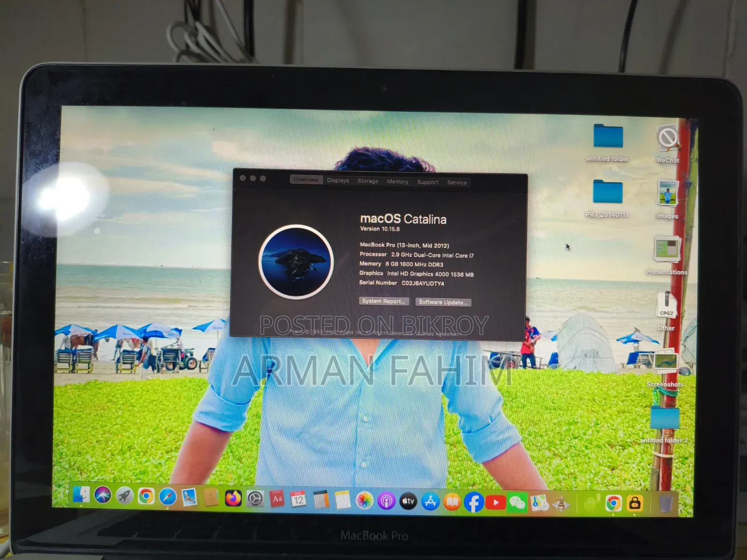The height and width of the screenshot is (560, 747).
Task: Launch Firefox from the Dock
Action: (x=233, y=498)
